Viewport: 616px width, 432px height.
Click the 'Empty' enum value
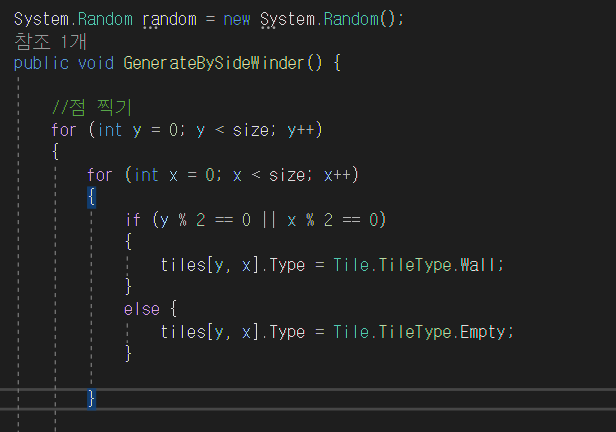(482, 332)
